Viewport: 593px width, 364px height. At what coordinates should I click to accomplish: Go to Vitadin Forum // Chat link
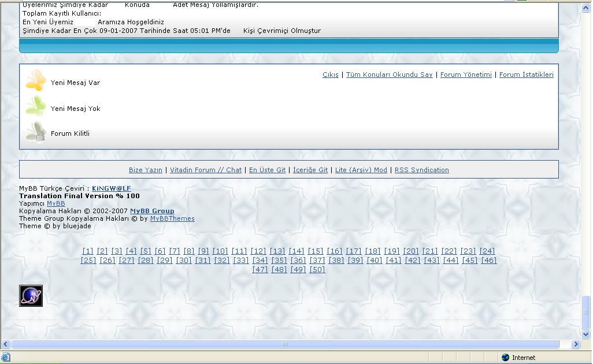click(x=206, y=170)
